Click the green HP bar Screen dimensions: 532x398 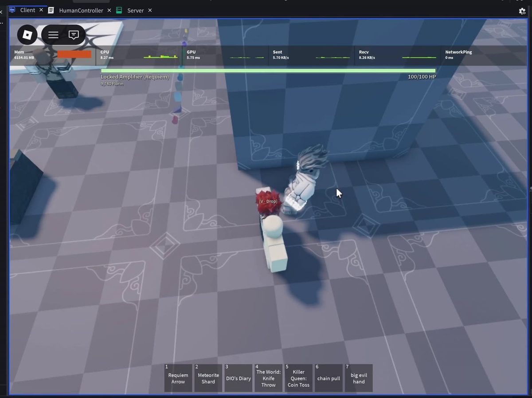coord(268,71)
